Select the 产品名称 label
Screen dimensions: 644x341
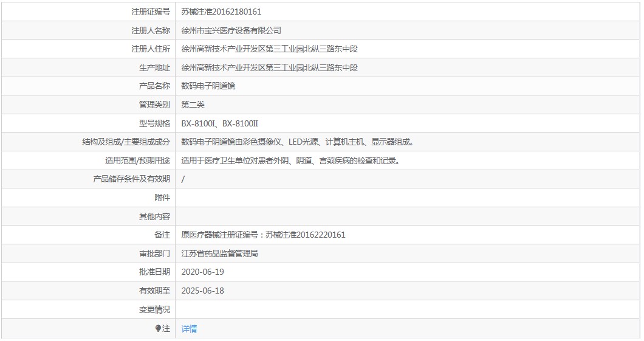[x=154, y=86]
